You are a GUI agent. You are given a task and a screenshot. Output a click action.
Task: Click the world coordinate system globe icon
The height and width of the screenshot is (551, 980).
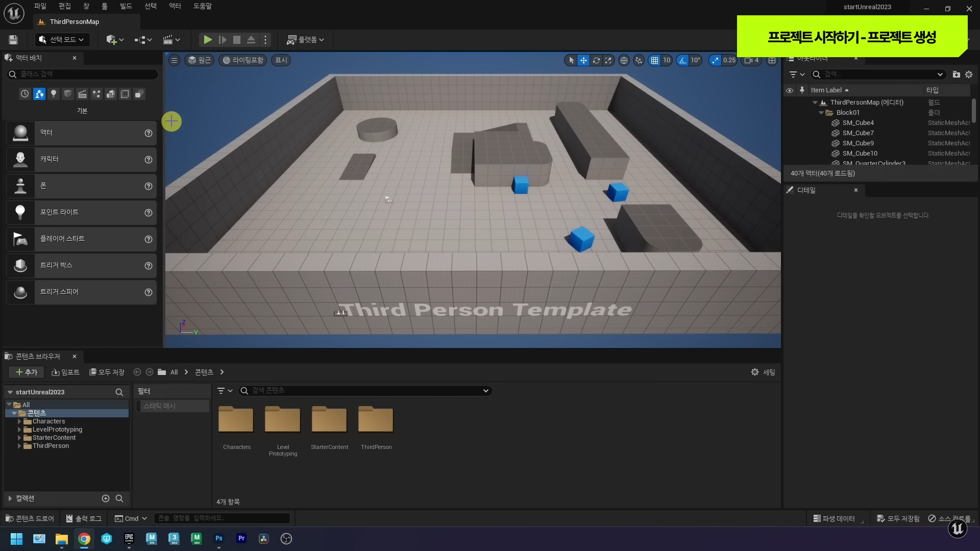(624, 60)
